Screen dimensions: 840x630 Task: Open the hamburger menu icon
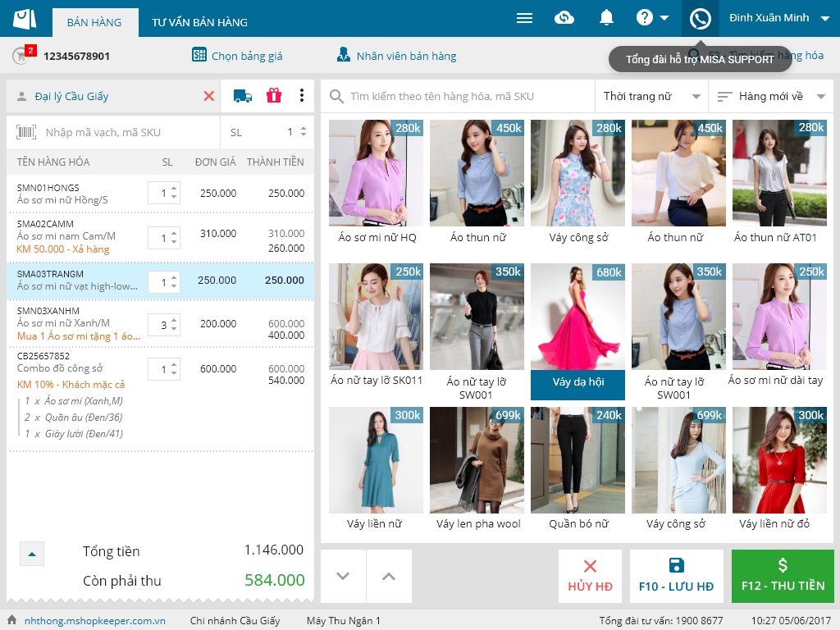click(524, 18)
